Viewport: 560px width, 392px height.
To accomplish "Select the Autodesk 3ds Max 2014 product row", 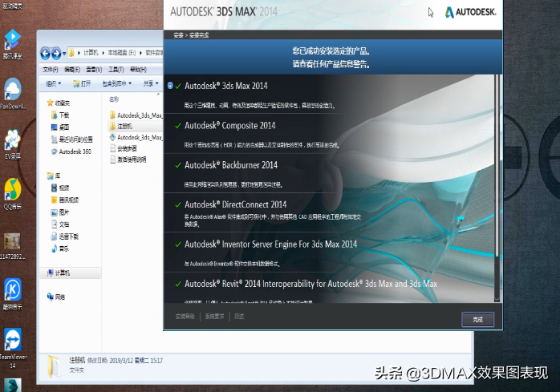I will coord(329,95).
